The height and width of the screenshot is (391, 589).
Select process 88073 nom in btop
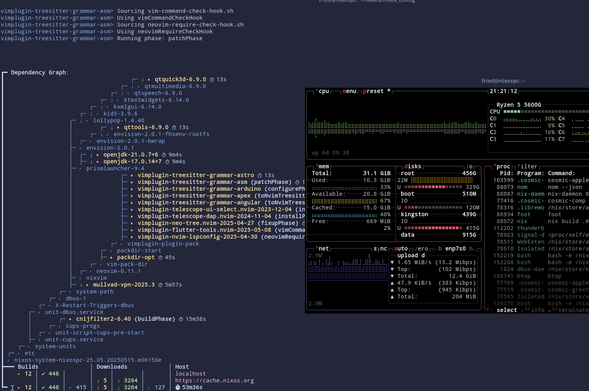[541, 187]
